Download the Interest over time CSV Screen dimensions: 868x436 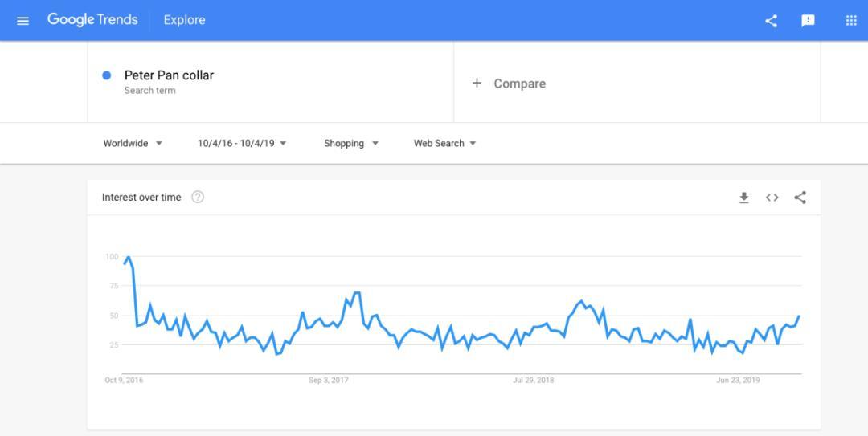pyautogui.click(x=744, y=198)
